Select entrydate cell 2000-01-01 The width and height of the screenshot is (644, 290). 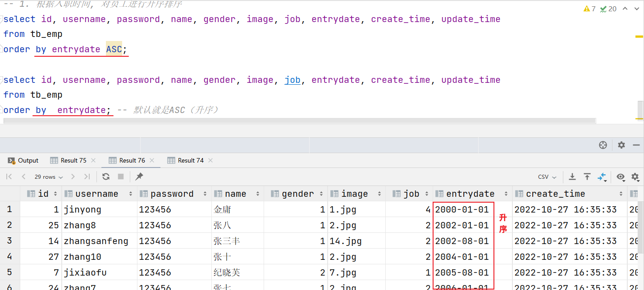(x=473, y=209)
